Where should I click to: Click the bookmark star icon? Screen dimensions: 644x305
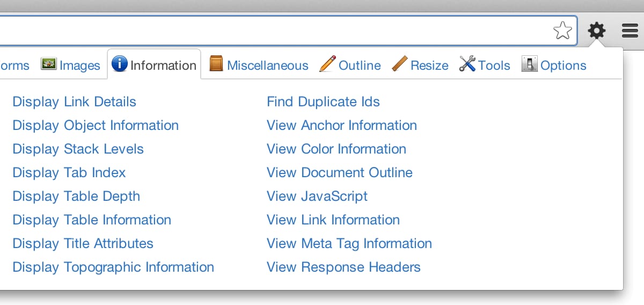coord(562,31)
